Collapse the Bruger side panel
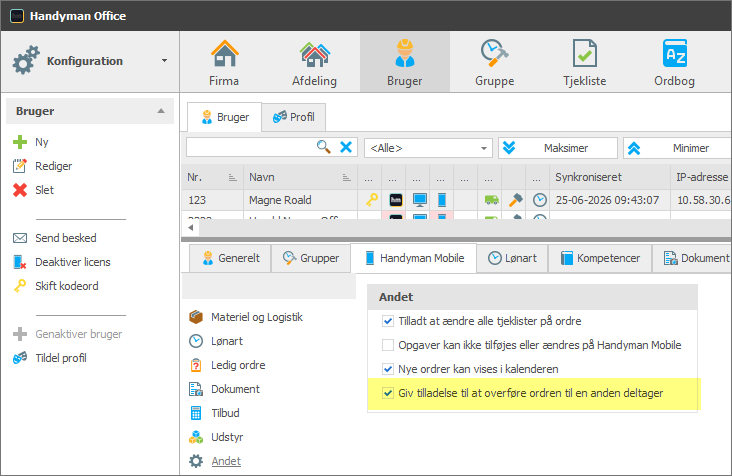The height and width of the screenshot is (476, 732). coord(161,111)
